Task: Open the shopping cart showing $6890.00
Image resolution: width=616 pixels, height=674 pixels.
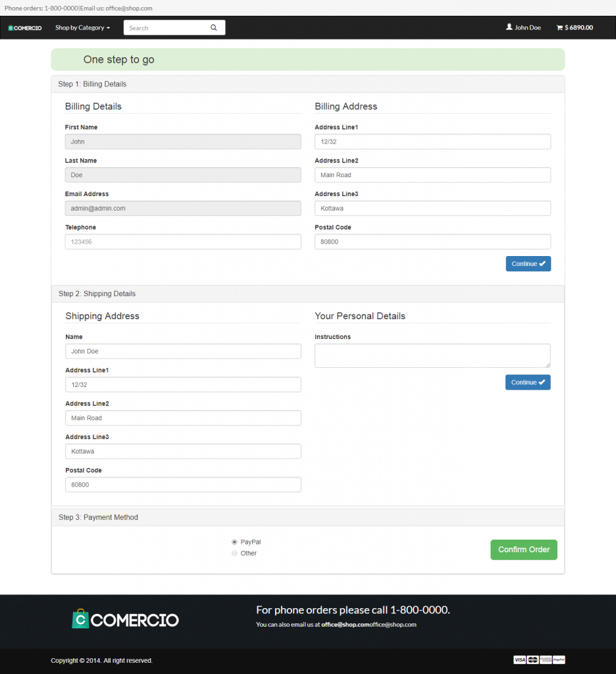Action: [575, 28]
